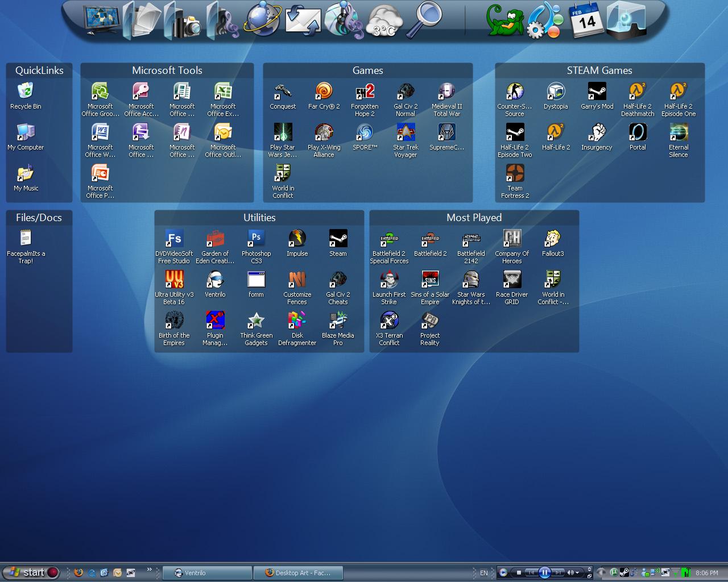The image size is (728, 582).
Task: Open the Feb 14 calendar dock icon
Action: 585,22
